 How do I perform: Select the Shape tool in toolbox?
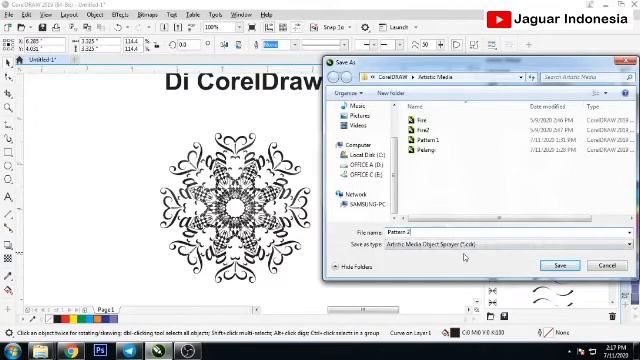point(8,77)
